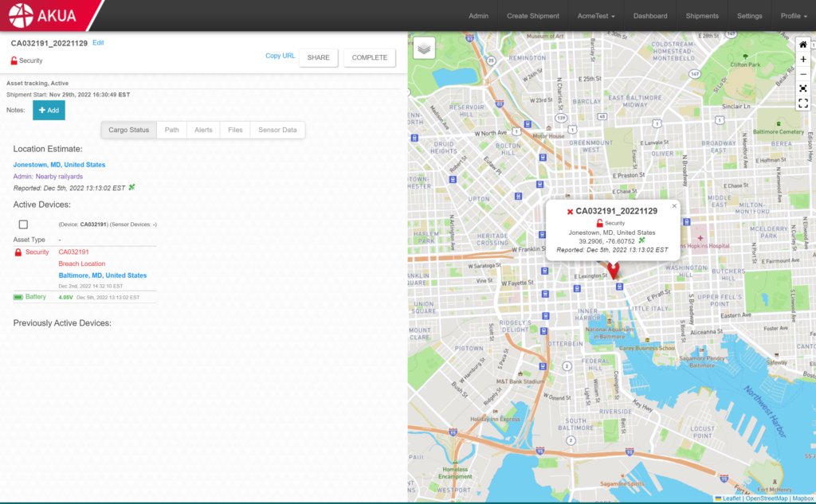Click the green battery icon
816x504 pixels.
pyautogui.click(x=18, y=297)
